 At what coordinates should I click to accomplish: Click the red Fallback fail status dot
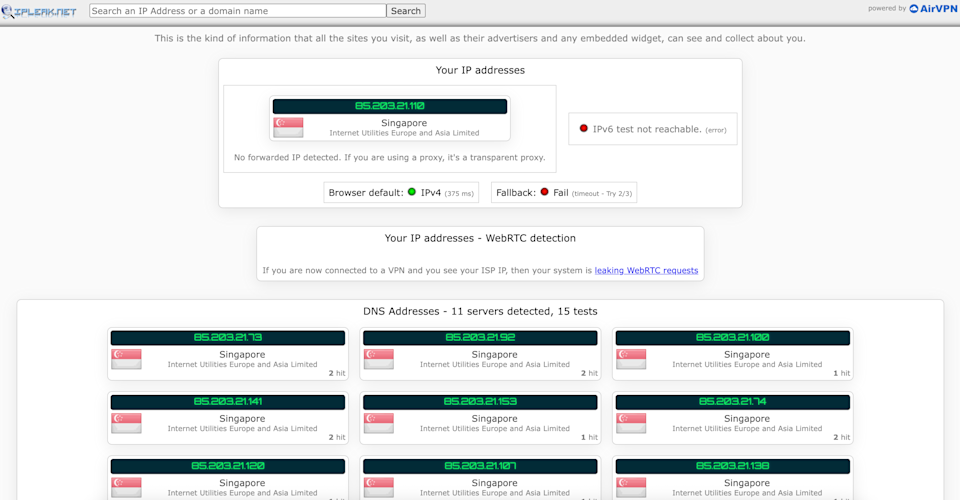coord(544,192)
